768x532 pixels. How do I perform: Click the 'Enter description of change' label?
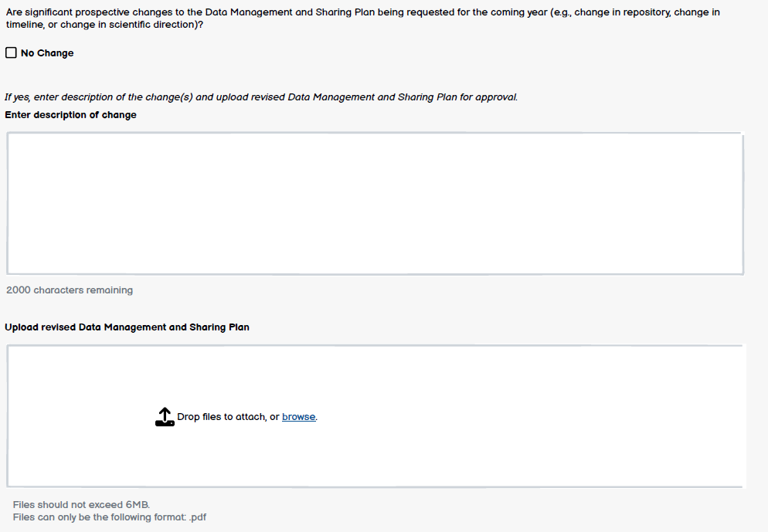click(x=70, y=115)
